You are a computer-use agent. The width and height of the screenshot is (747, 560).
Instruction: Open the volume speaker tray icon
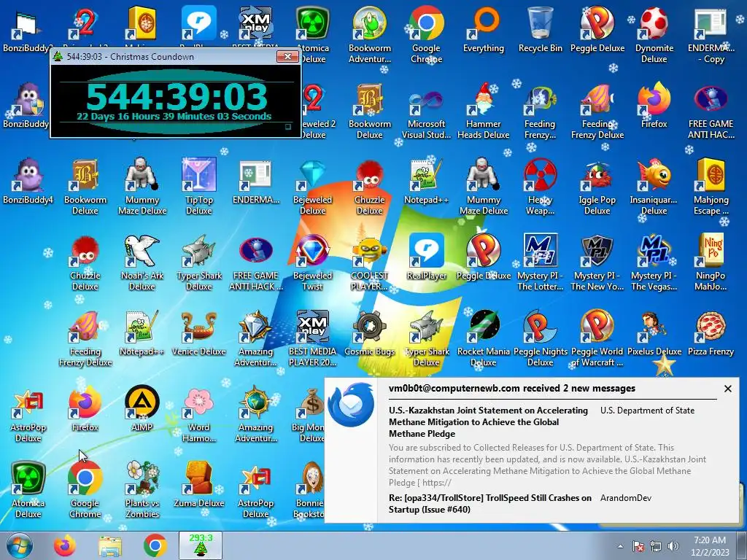coord(673,546)
